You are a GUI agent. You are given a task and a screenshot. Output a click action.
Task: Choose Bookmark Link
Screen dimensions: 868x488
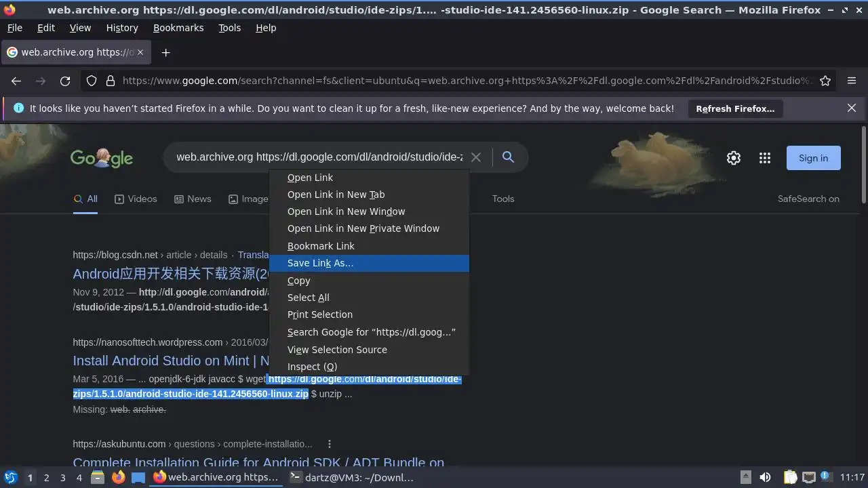point(369,246)
